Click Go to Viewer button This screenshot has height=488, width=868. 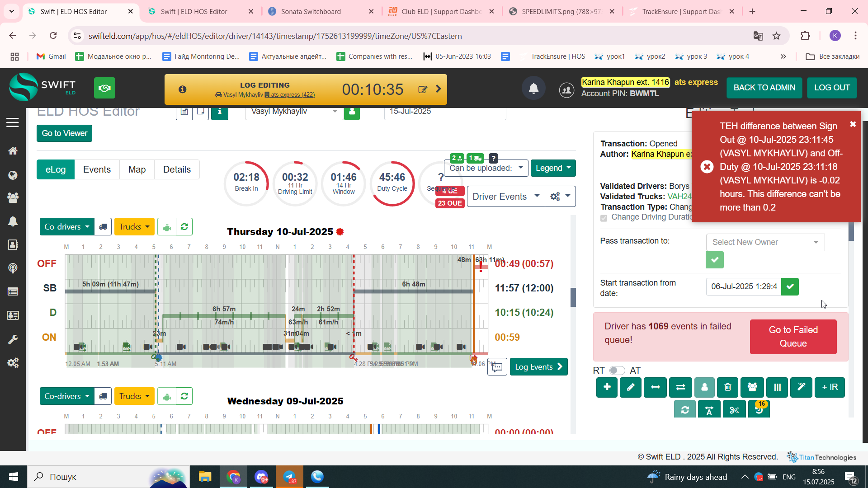pos(64,133)
